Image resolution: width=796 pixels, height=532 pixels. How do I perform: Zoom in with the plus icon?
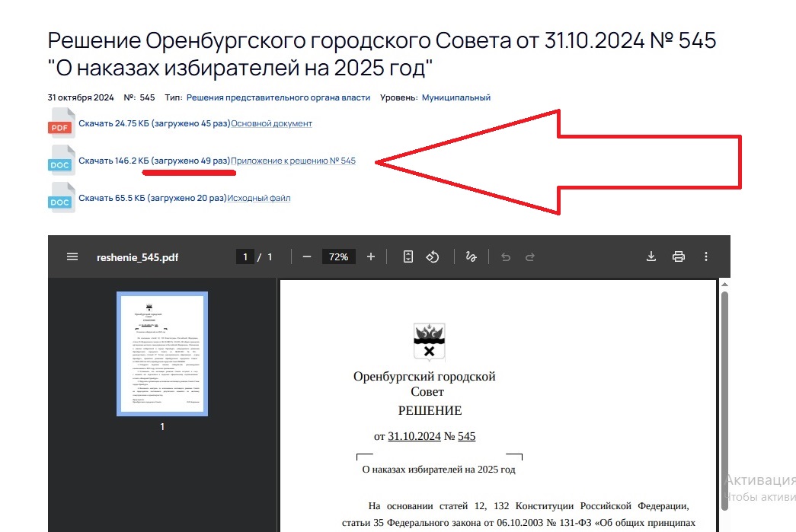click(x=371, y=257)
